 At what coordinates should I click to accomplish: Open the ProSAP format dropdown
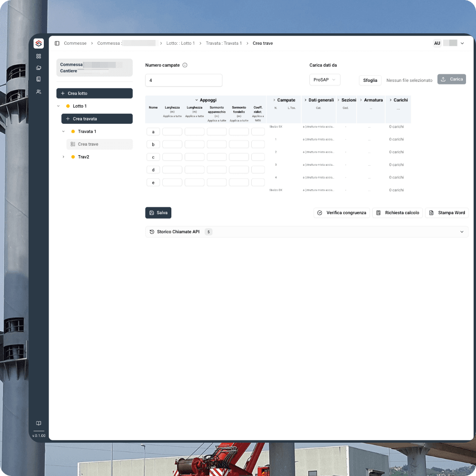(x=325, y=79)
